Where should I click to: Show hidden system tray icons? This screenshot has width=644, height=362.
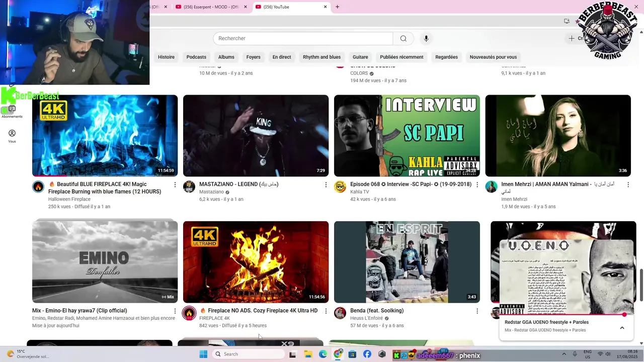563,354
